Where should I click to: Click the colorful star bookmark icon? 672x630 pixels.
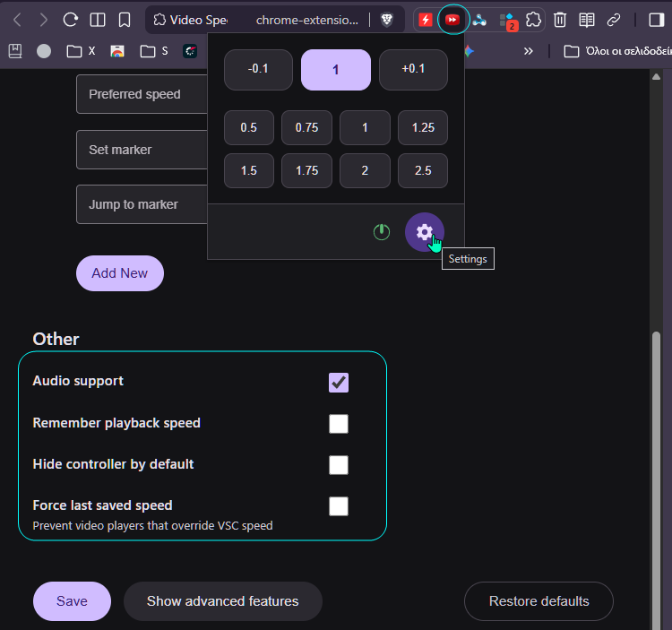click(470, 51)
